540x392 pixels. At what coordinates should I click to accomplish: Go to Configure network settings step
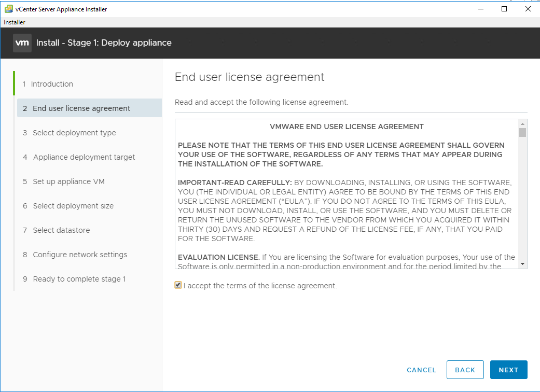pos(80,255)
